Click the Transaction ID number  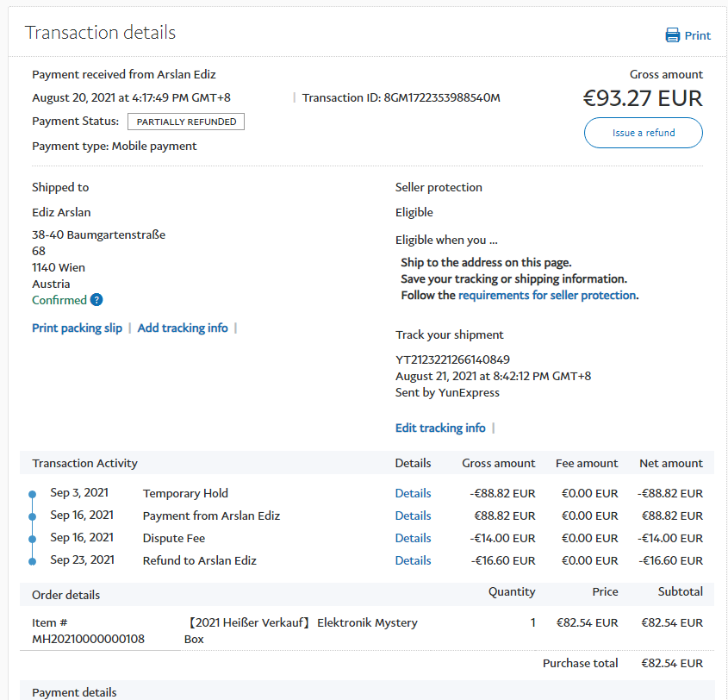pos(442,97)
